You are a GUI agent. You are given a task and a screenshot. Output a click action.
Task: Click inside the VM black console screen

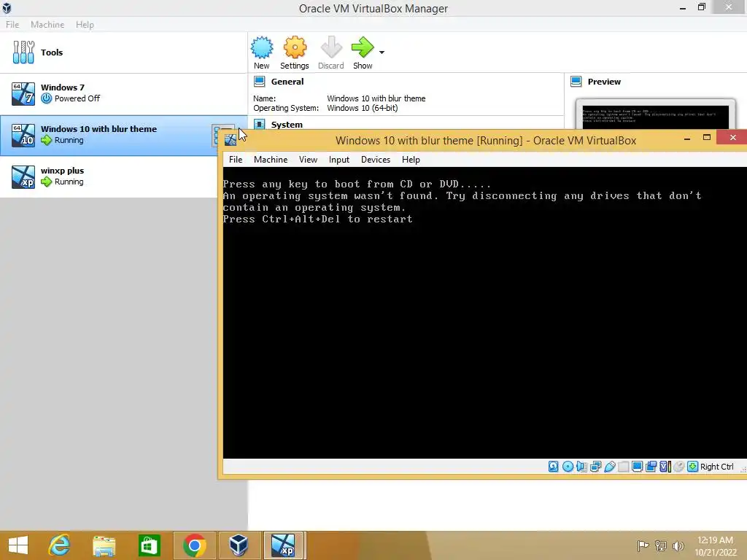point(484,312)
